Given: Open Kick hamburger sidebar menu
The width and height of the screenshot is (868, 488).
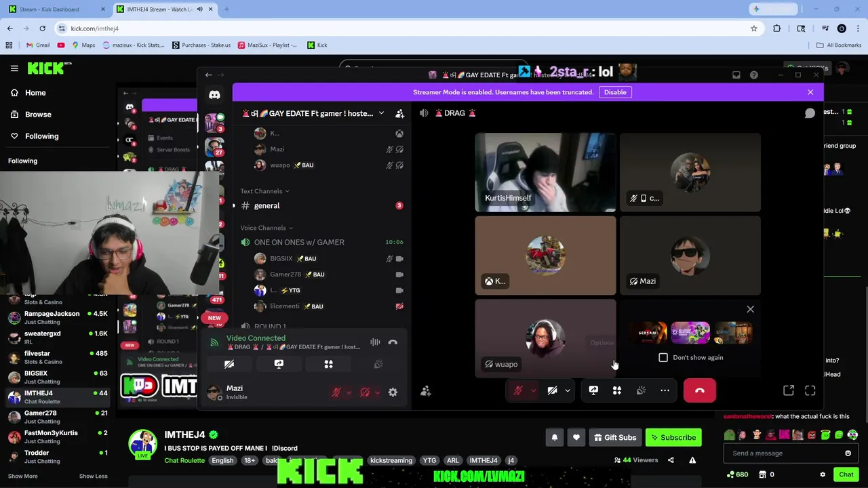Looking at the screenshot, I should [x=14, y=68].
